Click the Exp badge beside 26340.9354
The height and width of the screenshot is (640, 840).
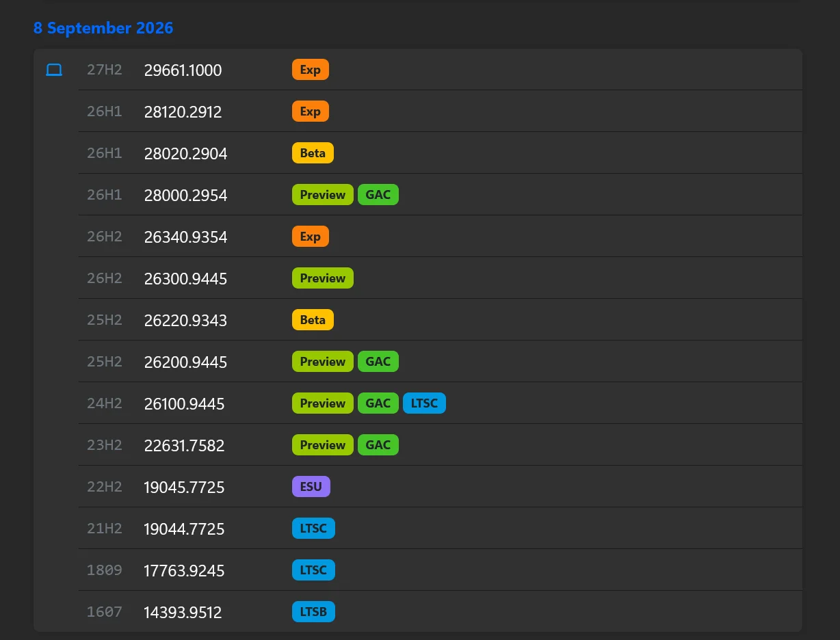pyautogui.click(x=311, y=237)
